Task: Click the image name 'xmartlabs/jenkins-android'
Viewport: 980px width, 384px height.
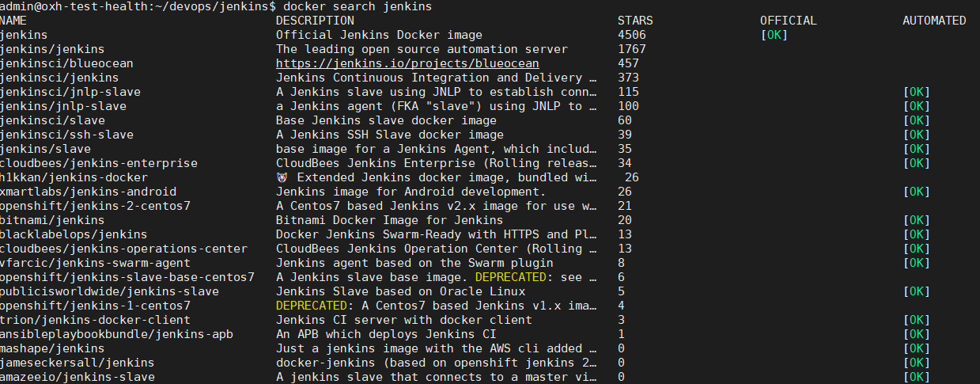Action: pos(87,192)
